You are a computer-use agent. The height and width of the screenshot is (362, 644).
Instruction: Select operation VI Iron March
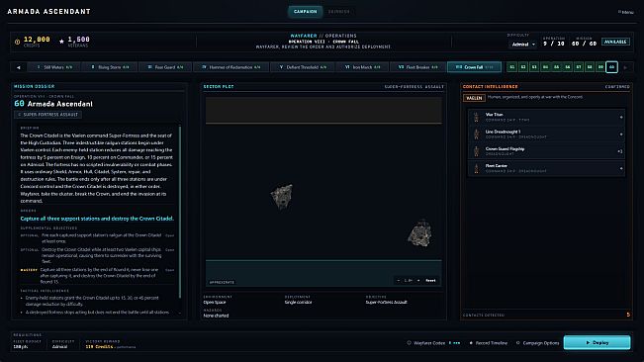point(362,67)
